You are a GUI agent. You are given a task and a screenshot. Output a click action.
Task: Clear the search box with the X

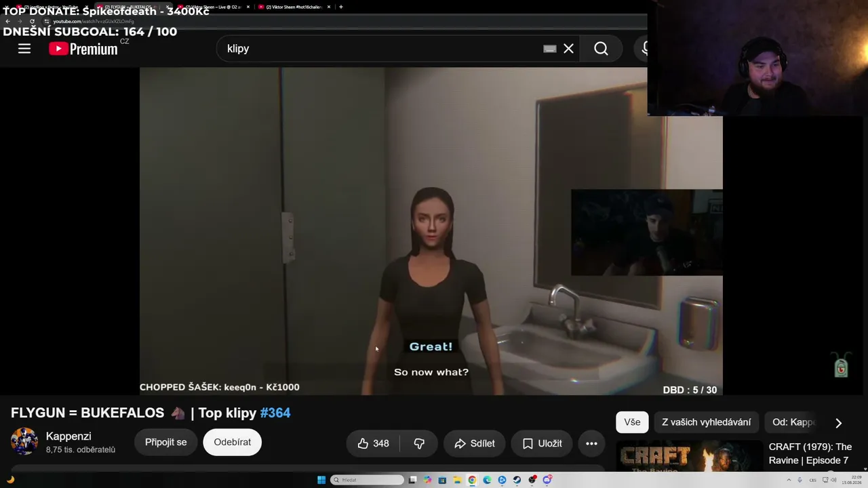point(568,49)
